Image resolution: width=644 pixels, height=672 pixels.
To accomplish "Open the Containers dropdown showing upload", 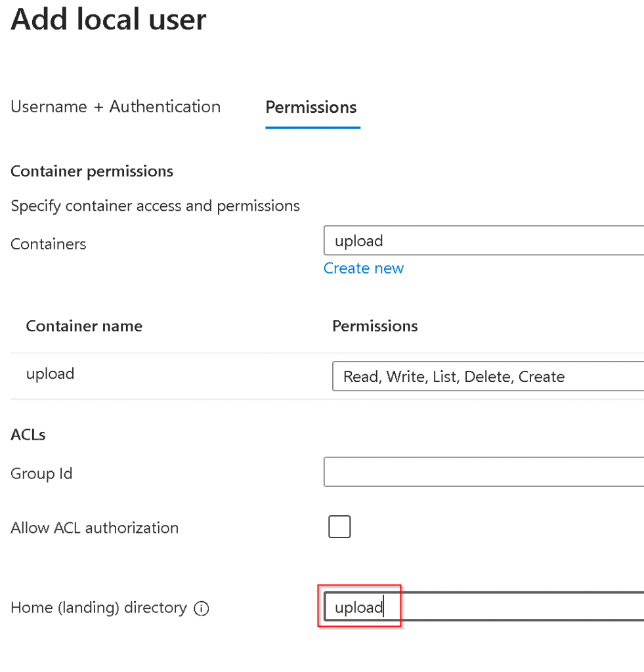I will point(483,241).
